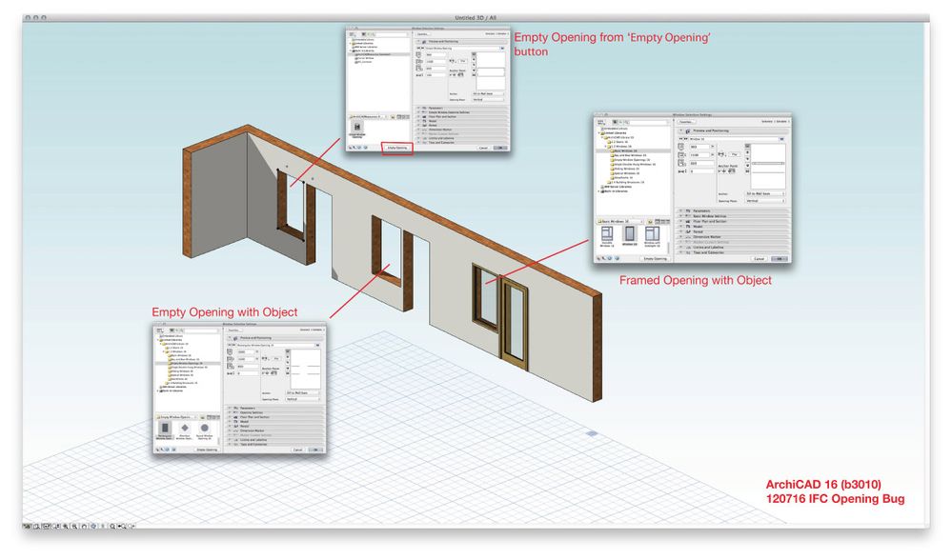
Task: Click Empty Opening button in bottom-left dialog
Action: (207, 450)
